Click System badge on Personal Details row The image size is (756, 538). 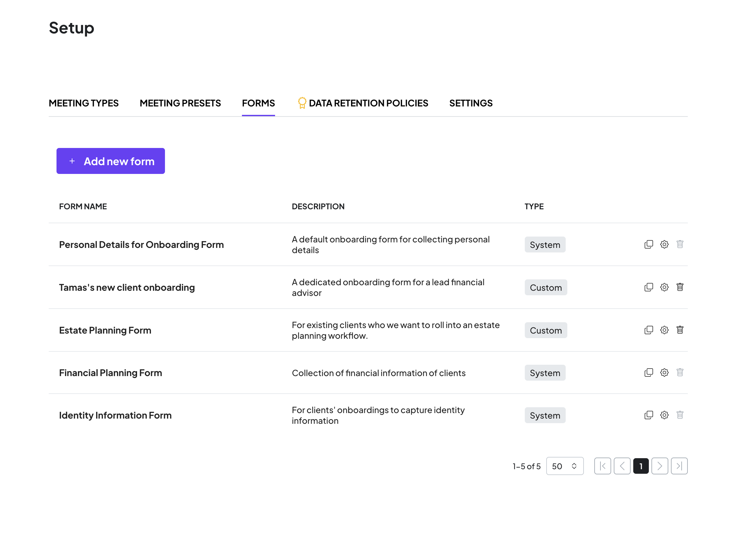pyautogui.click(x=545, y=244)
